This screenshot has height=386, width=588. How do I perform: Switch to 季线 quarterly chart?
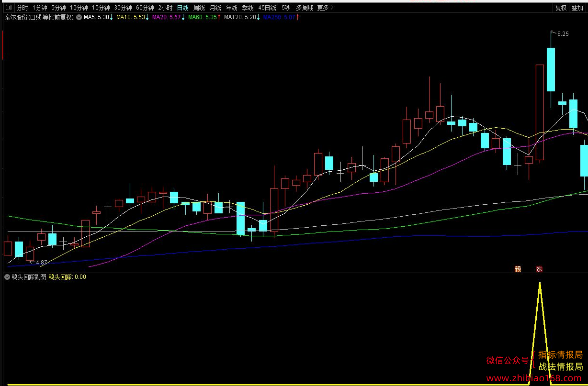point(248,8)
